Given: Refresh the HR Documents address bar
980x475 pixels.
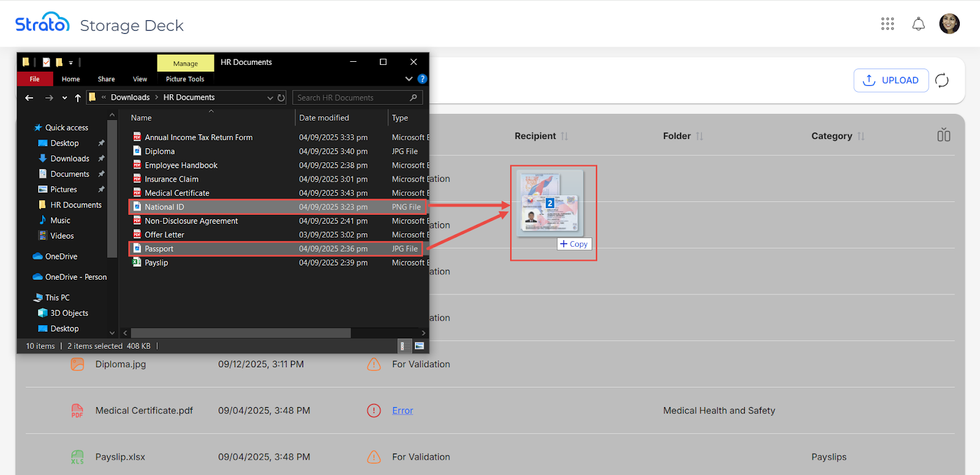Looking at the screenshot, I should (281, 98).
